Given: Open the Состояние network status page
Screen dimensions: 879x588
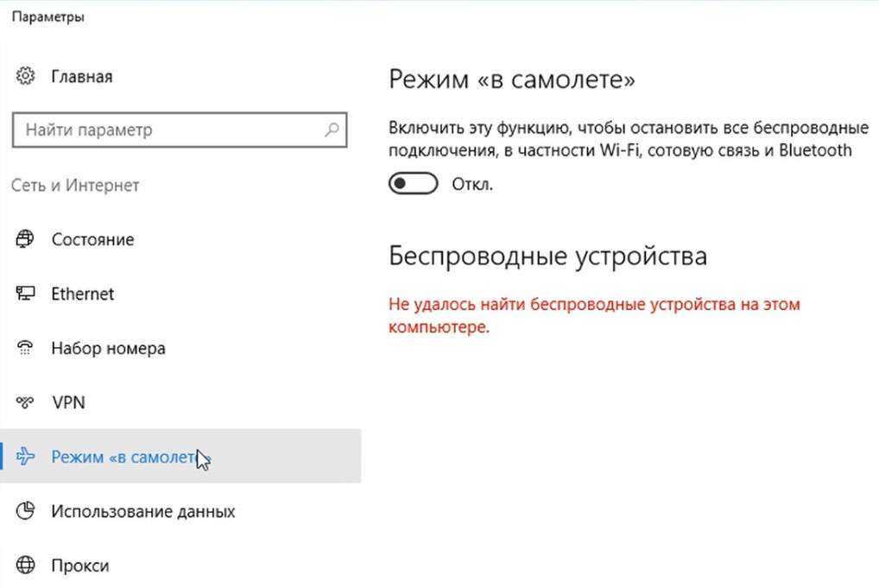Looking at the screenshot, I should (92, 239).
